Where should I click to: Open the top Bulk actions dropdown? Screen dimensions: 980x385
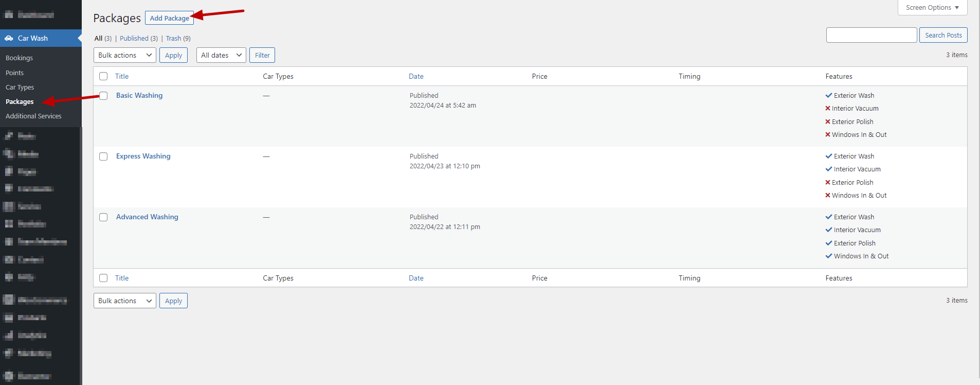coord(125,55)
